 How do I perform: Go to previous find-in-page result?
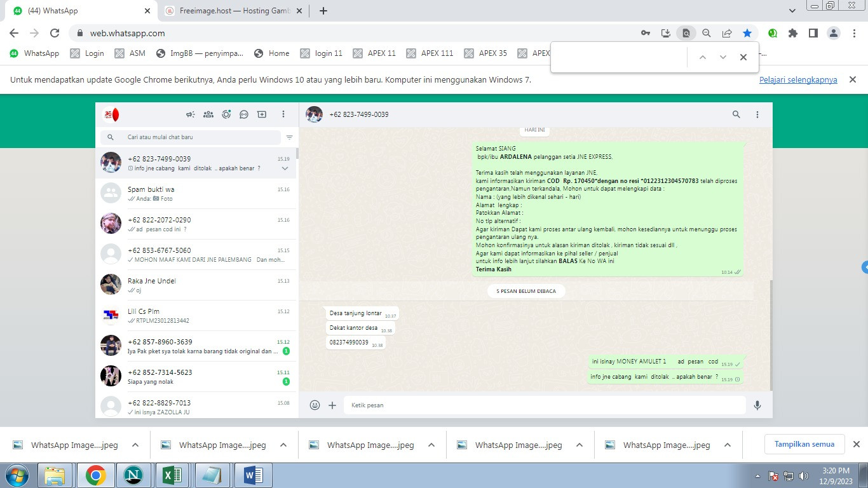coord(702,57)
